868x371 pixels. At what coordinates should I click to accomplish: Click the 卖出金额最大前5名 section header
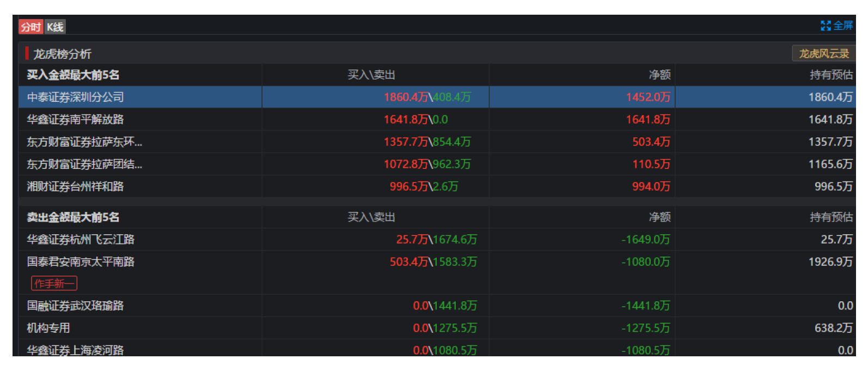73,217
